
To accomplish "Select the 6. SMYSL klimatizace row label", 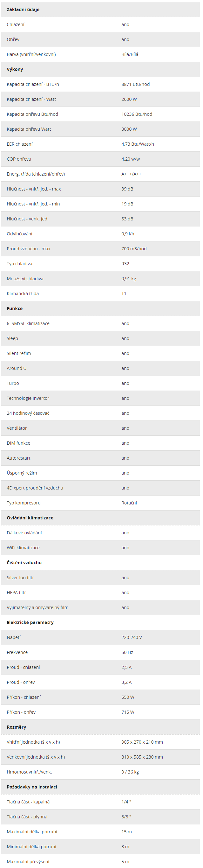I will click(x=28, y=323).
